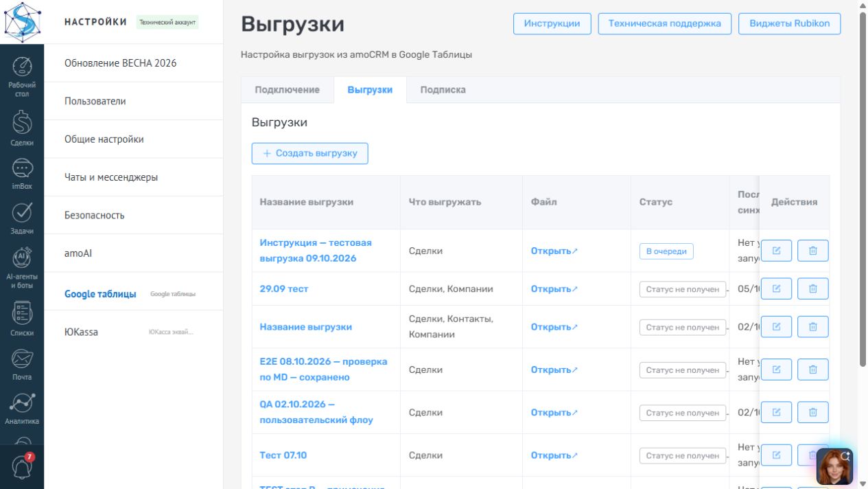Open file link for Название выгрузки row
Screen dimensions: 868x489
point(554,328)
